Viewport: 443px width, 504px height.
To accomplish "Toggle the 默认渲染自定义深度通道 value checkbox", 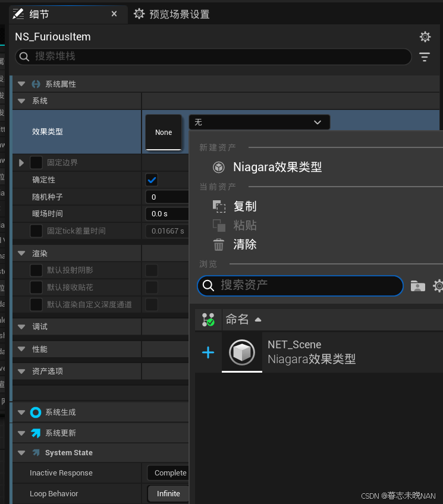I will pos(152,304).
